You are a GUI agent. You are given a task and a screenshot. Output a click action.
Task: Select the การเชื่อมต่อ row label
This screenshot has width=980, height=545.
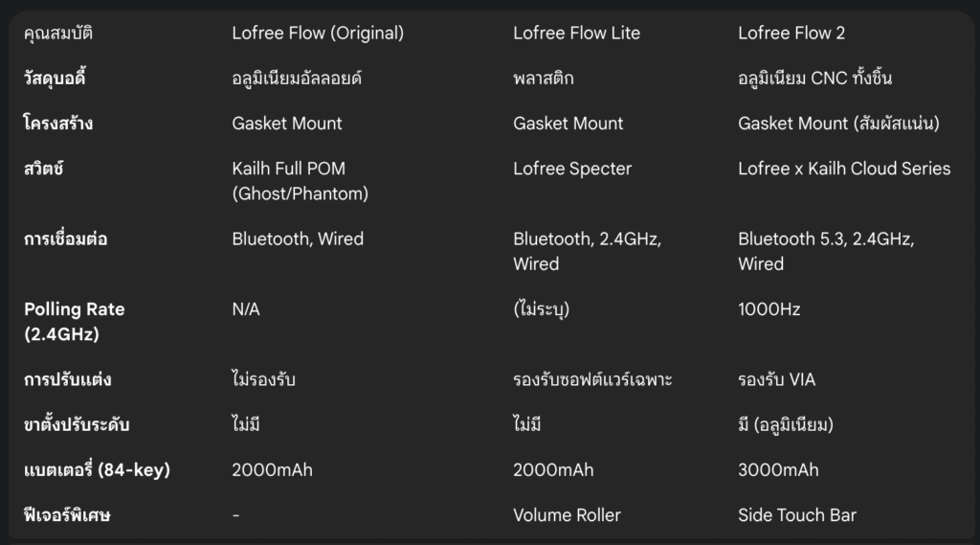pos(66,239)
